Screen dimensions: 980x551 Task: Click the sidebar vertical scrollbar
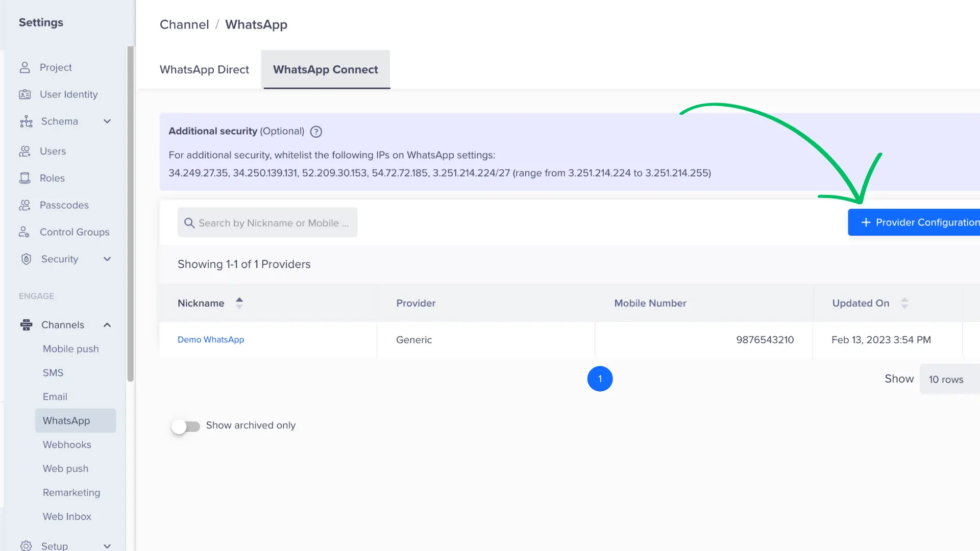[130, 214]
